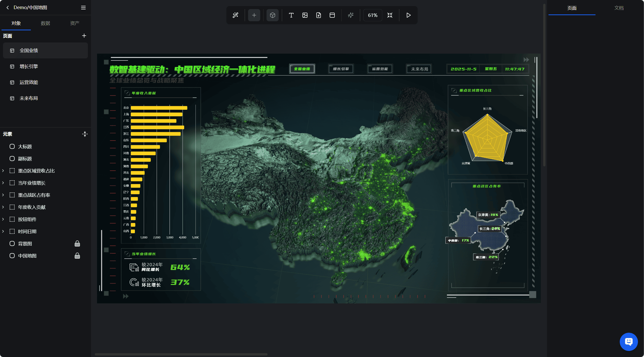Screen dimensions: 644x357
Task: Click the 61% zoom level control
Action: [372, 15]
